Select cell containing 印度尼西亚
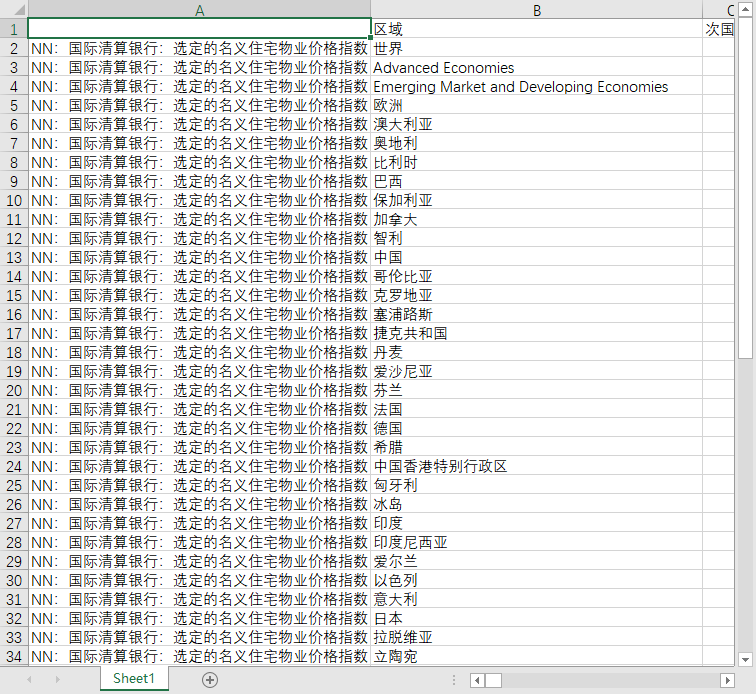The height and width of the screenshot is (694, 756). (x=537, y=542)
